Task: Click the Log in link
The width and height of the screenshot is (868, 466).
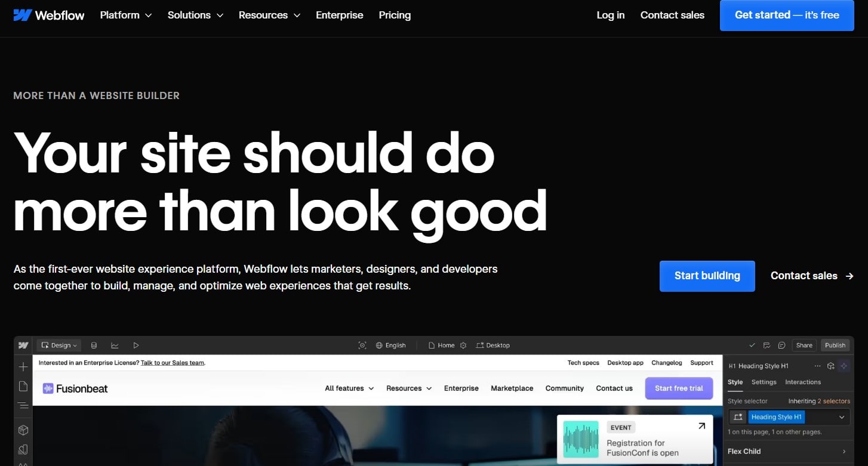Action: [x=611, y=15]
